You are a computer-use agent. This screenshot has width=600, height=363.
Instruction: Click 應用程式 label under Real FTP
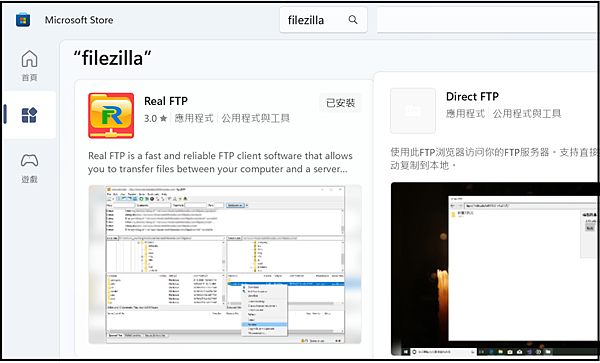(194, 119)
